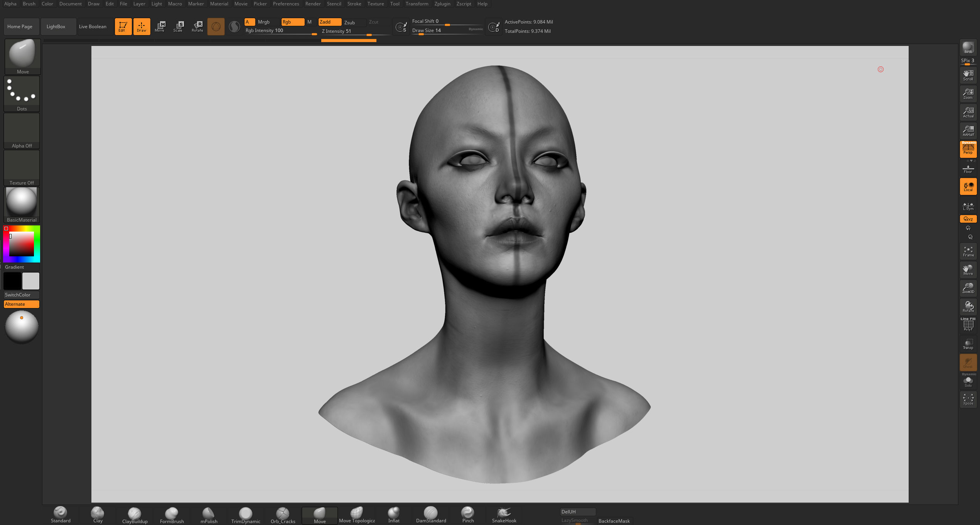Click the light gray main color swatch
The width and height of the screenshot is (980, 525).
click(x=31, y=281)
